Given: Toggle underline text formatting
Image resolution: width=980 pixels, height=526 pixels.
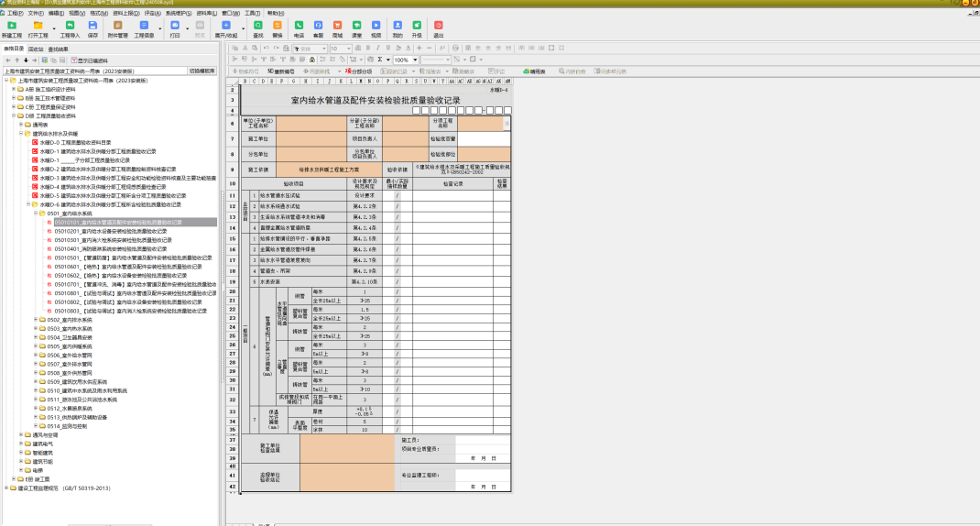Looking at the screenshot, I should [387, 49].
